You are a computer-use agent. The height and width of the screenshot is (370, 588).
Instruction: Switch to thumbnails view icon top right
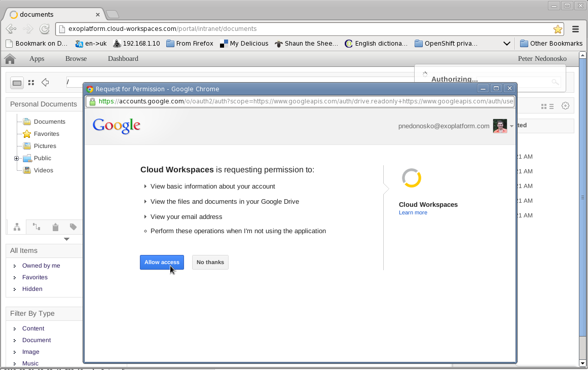click(544, 106)
